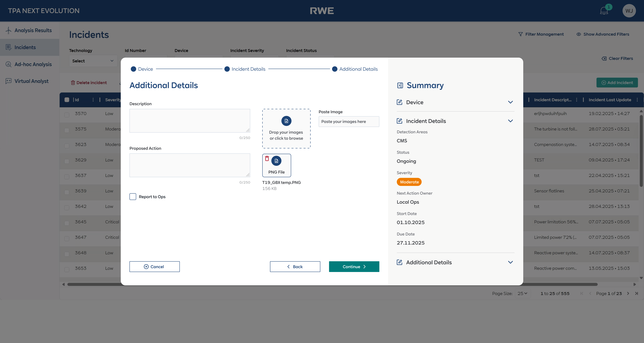Select checkbox for incident 3637

(x=67, y=177)
